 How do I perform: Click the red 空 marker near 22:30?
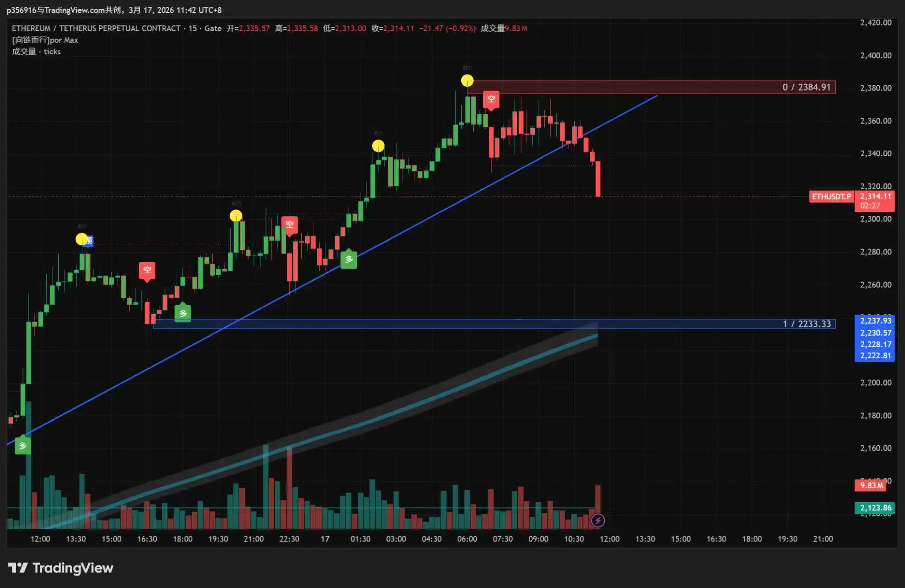(289, 225)
